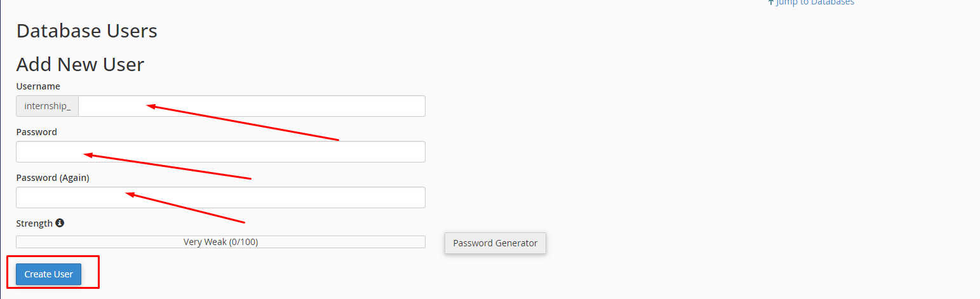This screenshot has width=980, height=299.
Task: Click the Add New User heading
Action: pos(80,65)
